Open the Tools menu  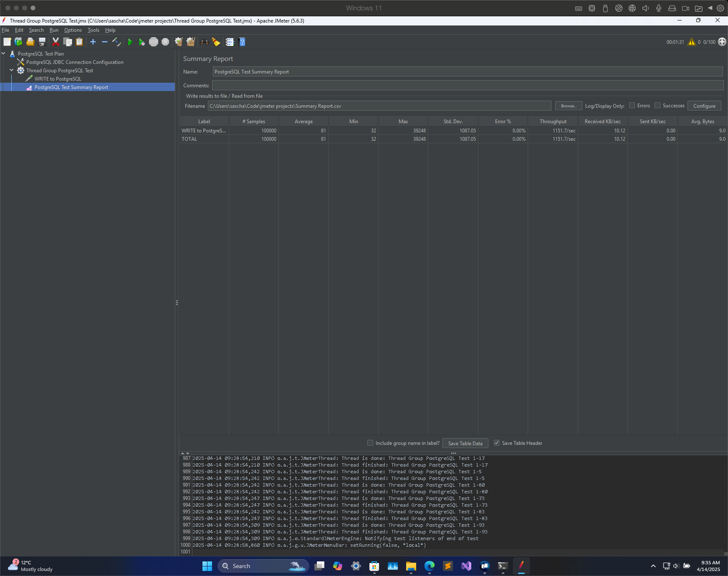coord(94,30)
